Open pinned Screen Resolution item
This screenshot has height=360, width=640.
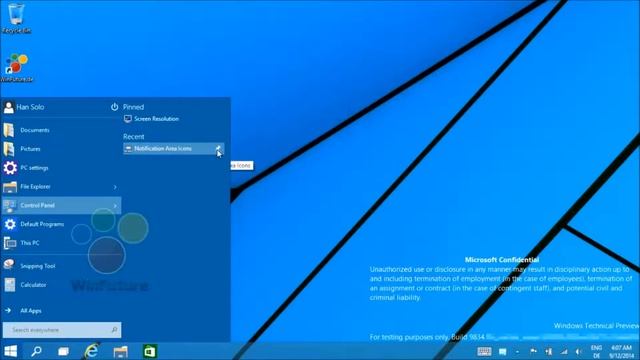(x=151, y=119)
